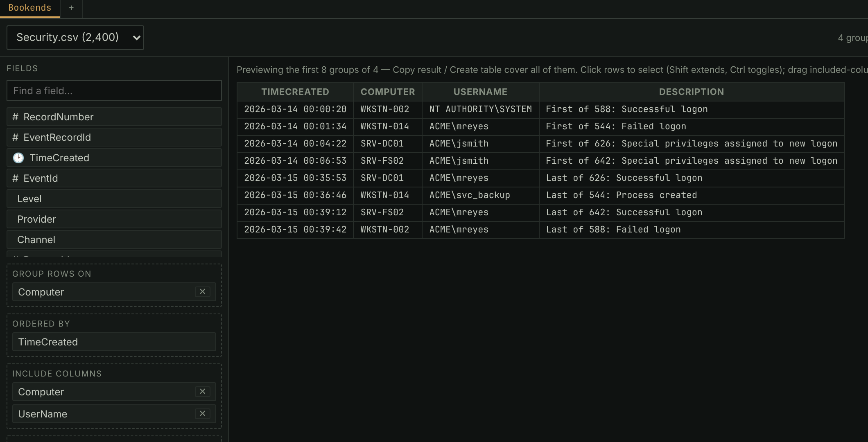This screenshot has height=442, width=868.
Task: Remove UserName from Include Columns
Action: coord(202,414)
